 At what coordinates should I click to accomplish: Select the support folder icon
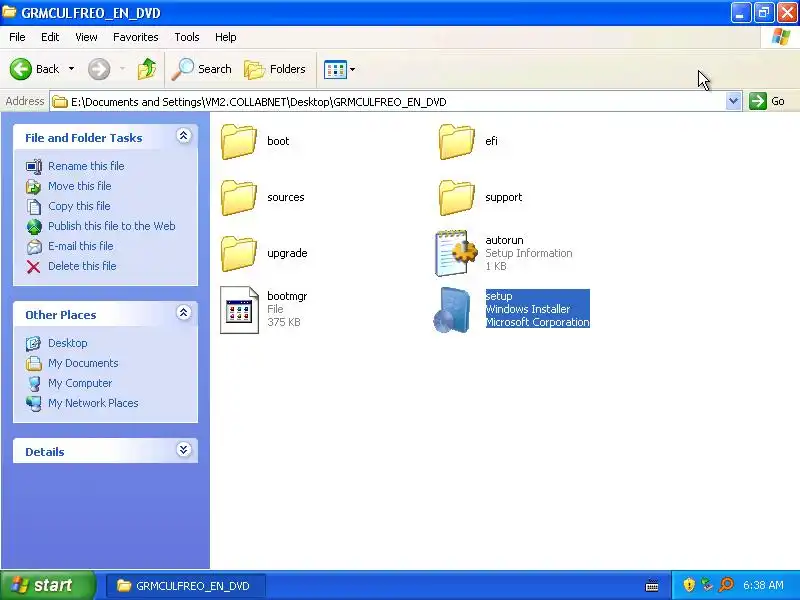(x=457, y=197)
